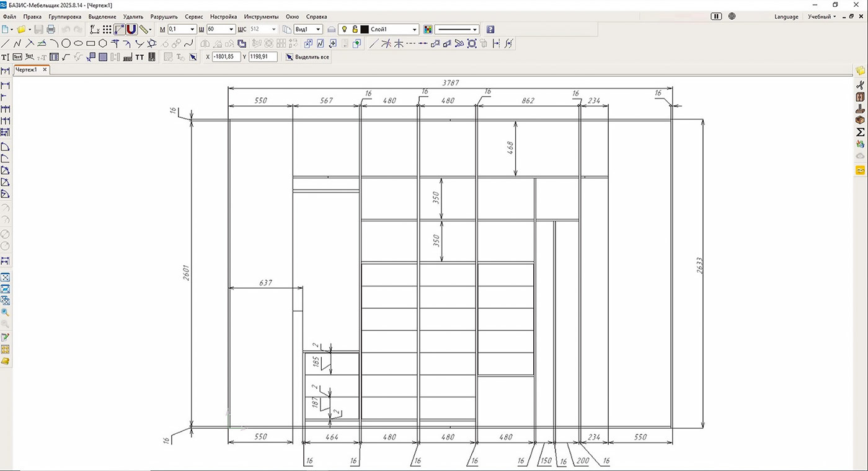
Task: Toggle the red magnet snap button
Action: click(131, 29)
